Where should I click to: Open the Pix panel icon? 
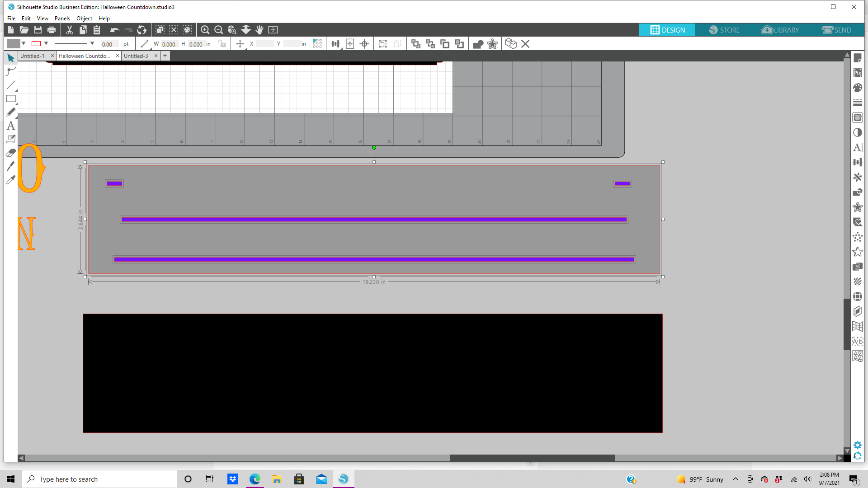click(858, 73)
